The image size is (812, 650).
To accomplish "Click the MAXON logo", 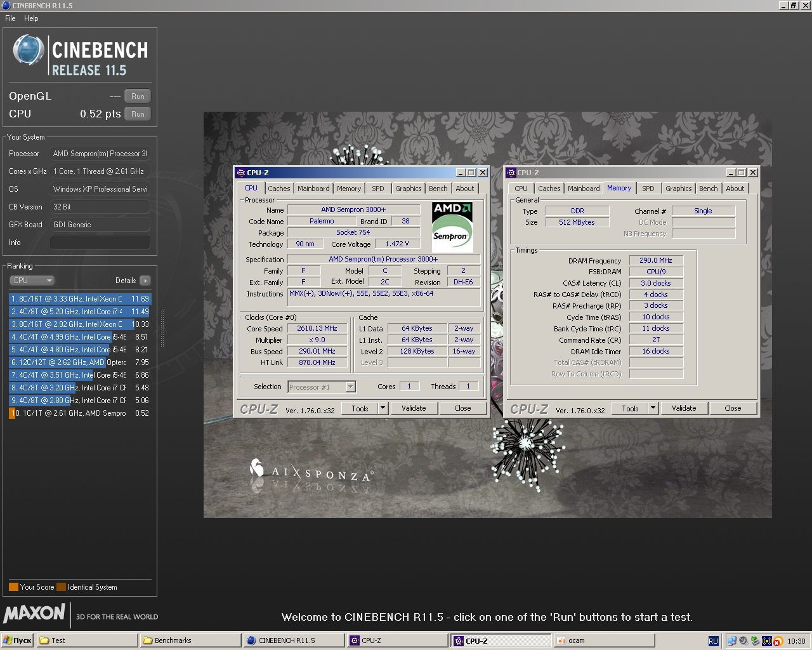I will click(34, 613).
